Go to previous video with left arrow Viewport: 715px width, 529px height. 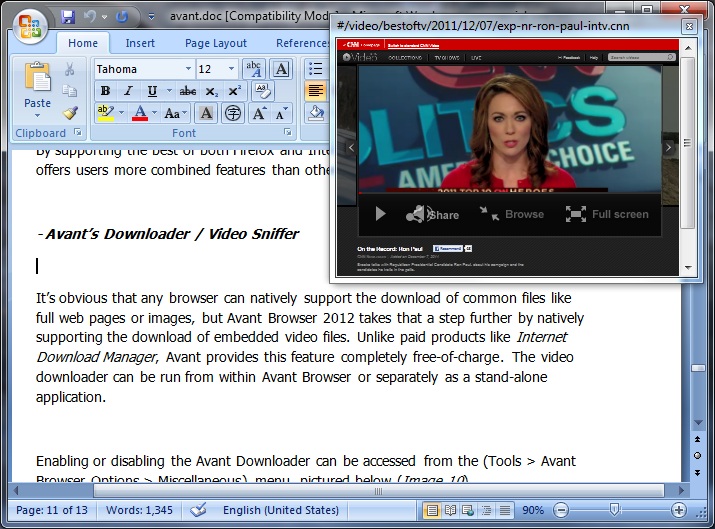(351, 147)
